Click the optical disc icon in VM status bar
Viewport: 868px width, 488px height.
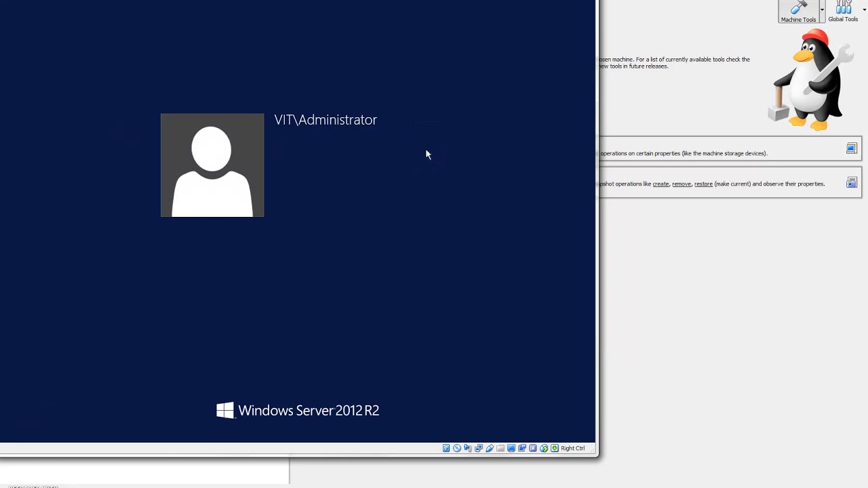click(457, 448)
